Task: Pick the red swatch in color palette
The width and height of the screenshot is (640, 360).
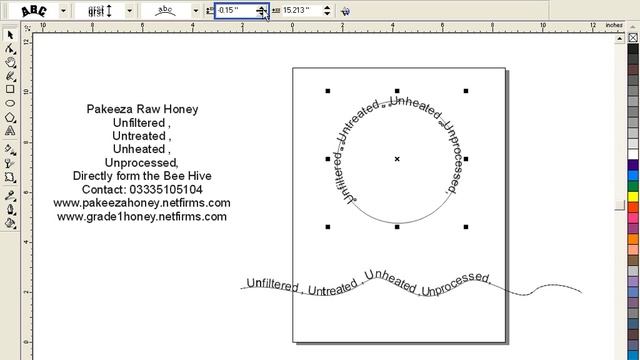Action: pyautogui.click(x=633, y=207)
